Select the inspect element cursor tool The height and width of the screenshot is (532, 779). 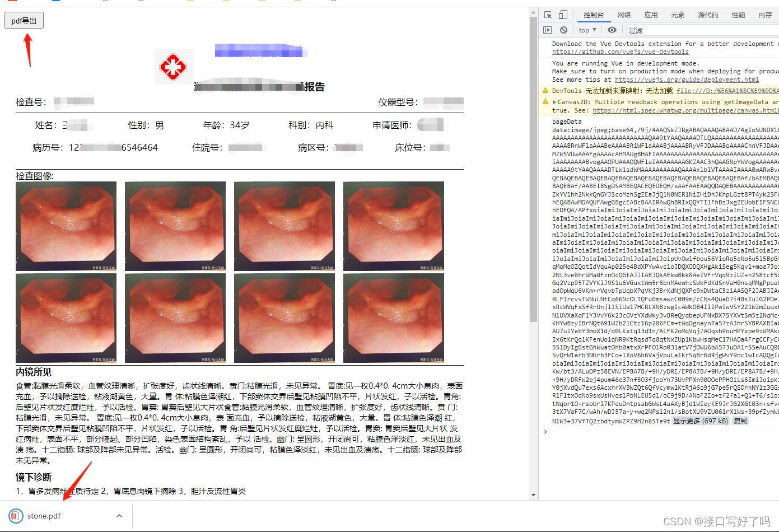click(548, 15)
